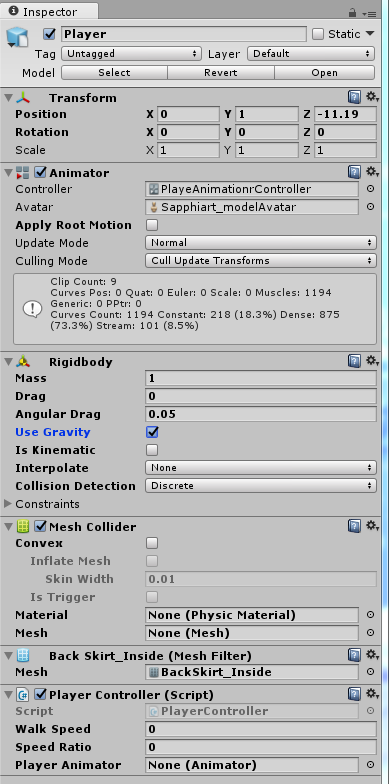Viewport: 389px width, 784px height.
Task: Collapse the Rigidbody component
Action: point(8,362)
